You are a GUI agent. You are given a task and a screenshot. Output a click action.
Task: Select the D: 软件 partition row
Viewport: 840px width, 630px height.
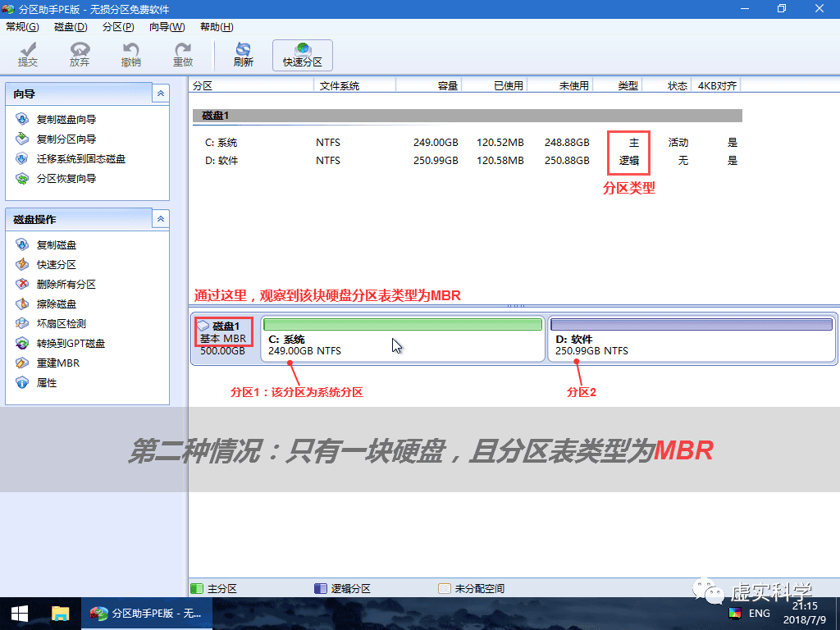click(467, 160)
